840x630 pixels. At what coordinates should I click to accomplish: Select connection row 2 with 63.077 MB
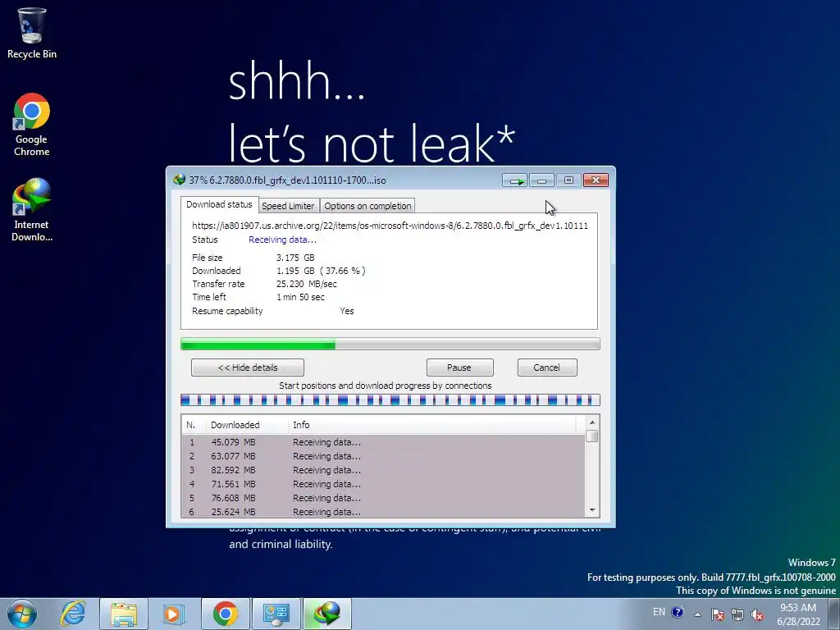coord(384,456)
